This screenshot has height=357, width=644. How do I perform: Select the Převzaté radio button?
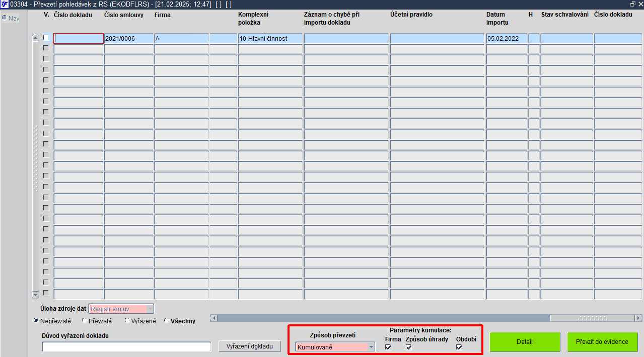coord(85,320)
